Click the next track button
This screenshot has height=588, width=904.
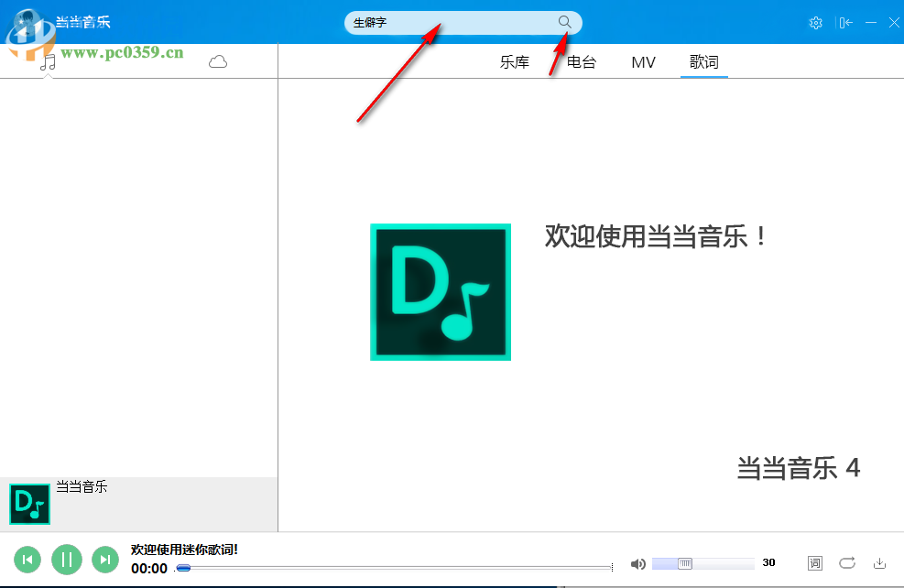[104, 560]
